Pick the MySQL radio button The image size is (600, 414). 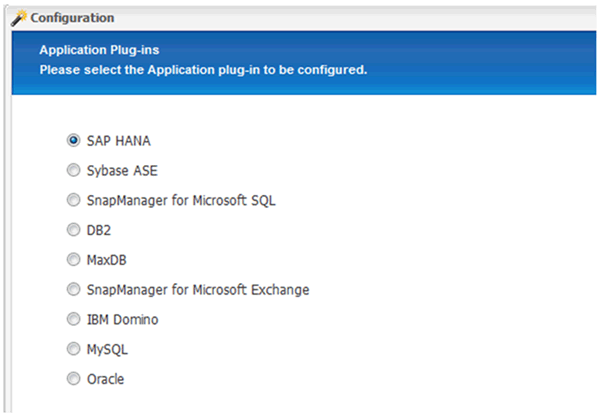[x=73, y=350]
